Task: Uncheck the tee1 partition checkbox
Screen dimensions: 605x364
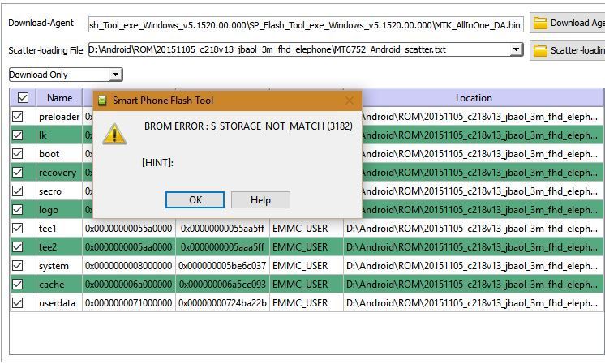Action: coord(17,229)
